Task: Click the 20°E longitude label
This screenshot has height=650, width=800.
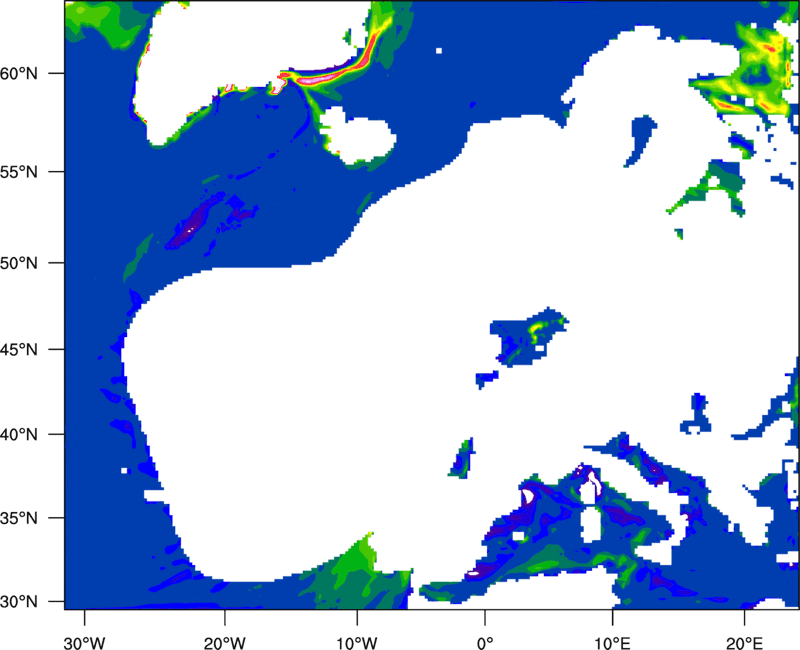Action: 744,642
